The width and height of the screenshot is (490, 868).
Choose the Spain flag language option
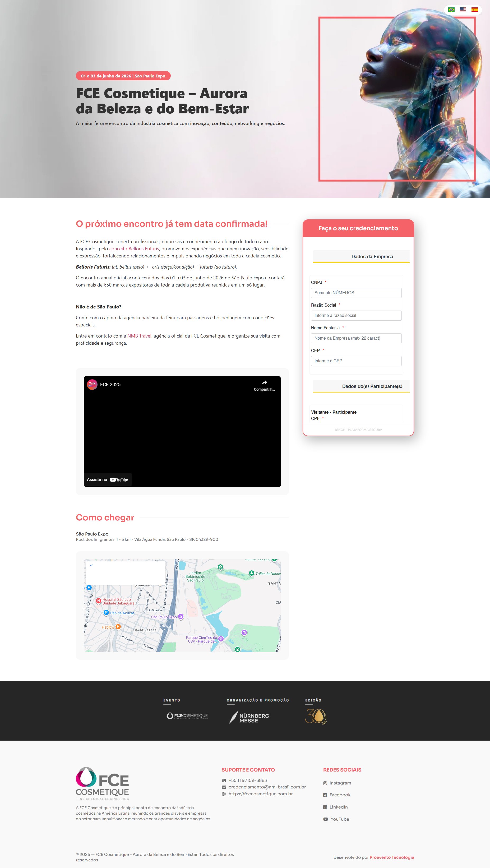pyautogui.click(x=474, y=10)
